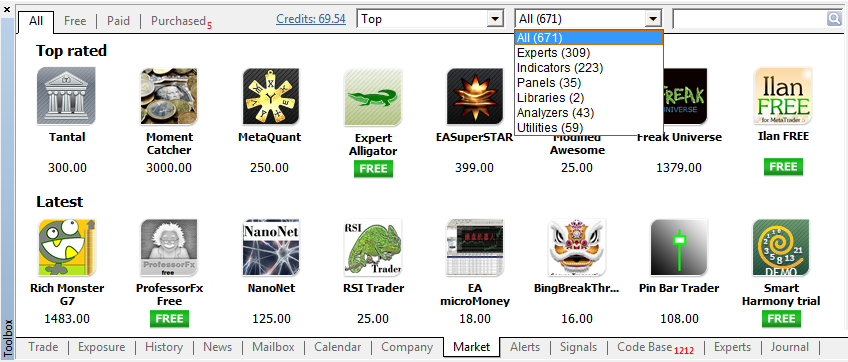Open the Calendar tab

click(x=337, y=347)
